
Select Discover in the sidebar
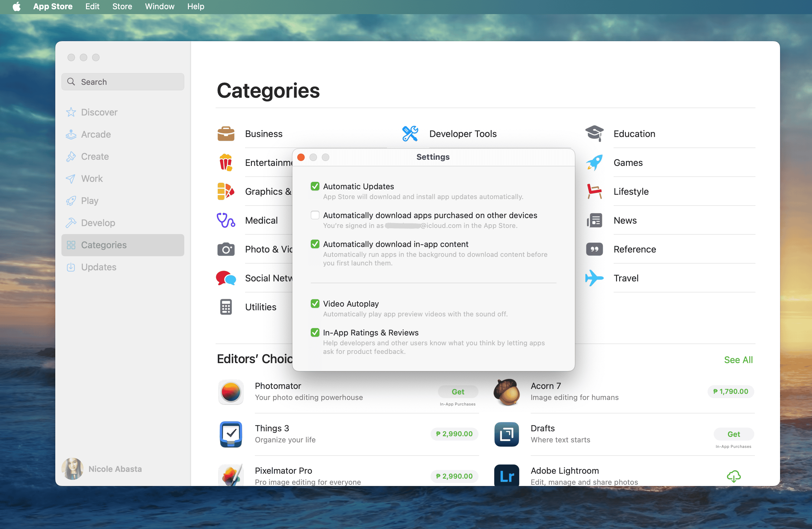[99, 112]
